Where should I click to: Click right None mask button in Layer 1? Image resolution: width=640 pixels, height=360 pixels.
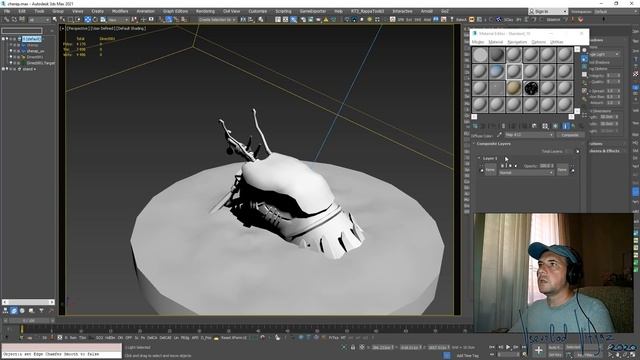pos(562,169)
